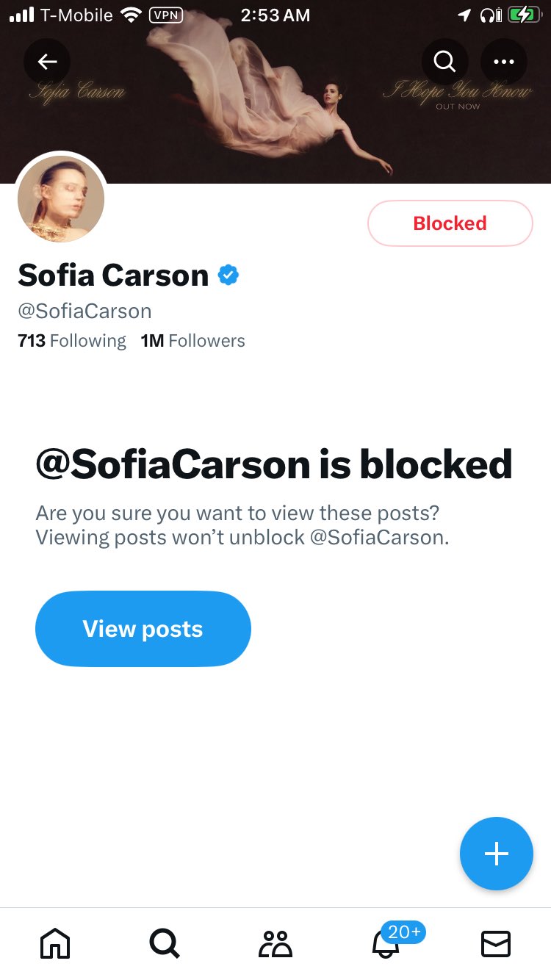Go to the Home tab
Screen dimensions: 551x980
click(x=55, y=943)
